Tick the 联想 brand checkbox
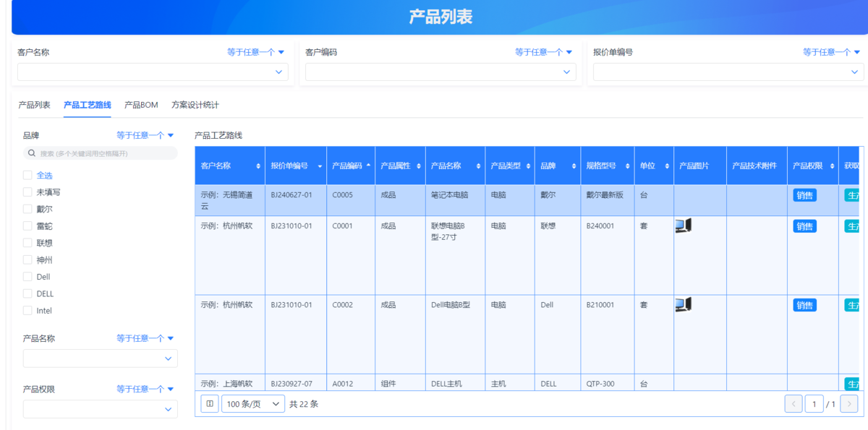Viewport: 868px width, 430px height. 27,243
